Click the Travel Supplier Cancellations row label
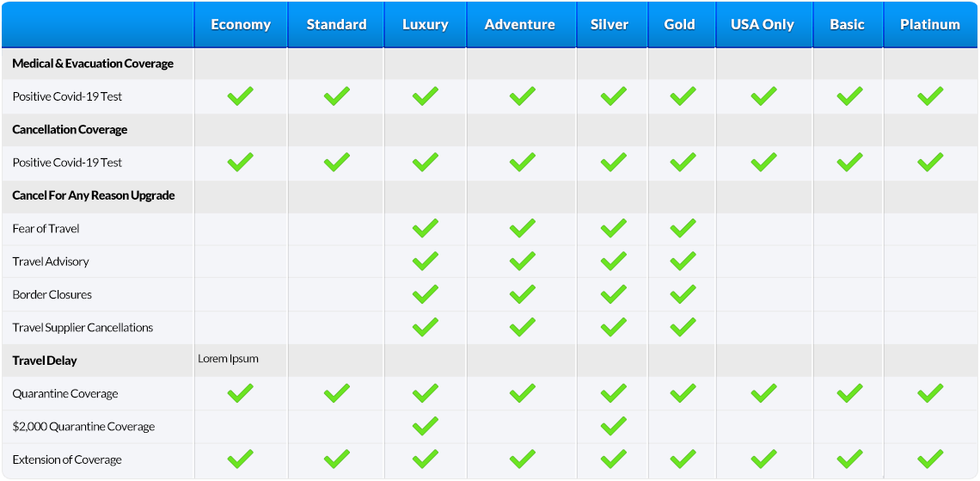The height and width of the screenshot is (481, 980). pos(83,328)
